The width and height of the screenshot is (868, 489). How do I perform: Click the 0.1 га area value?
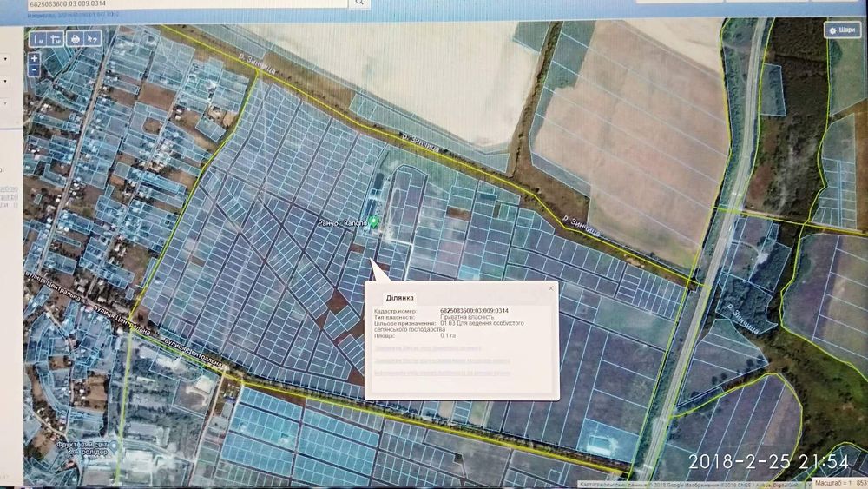[448, 335]
